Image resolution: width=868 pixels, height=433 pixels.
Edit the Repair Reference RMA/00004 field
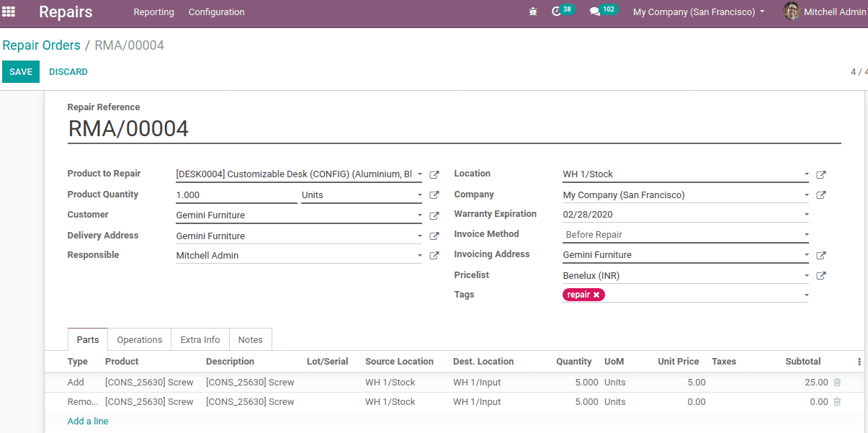point(455,129)
